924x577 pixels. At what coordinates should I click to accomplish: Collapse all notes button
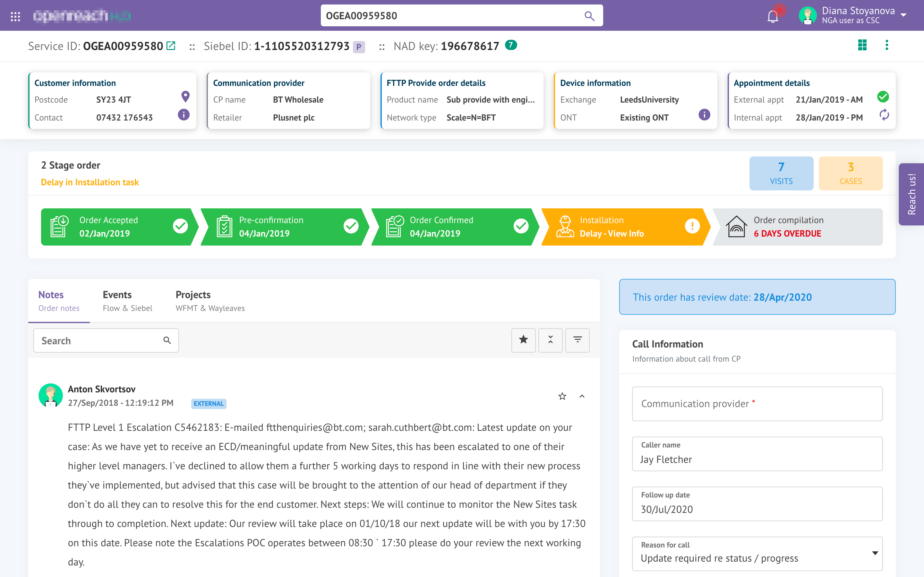pyautogui.click(x=550, y=340)
